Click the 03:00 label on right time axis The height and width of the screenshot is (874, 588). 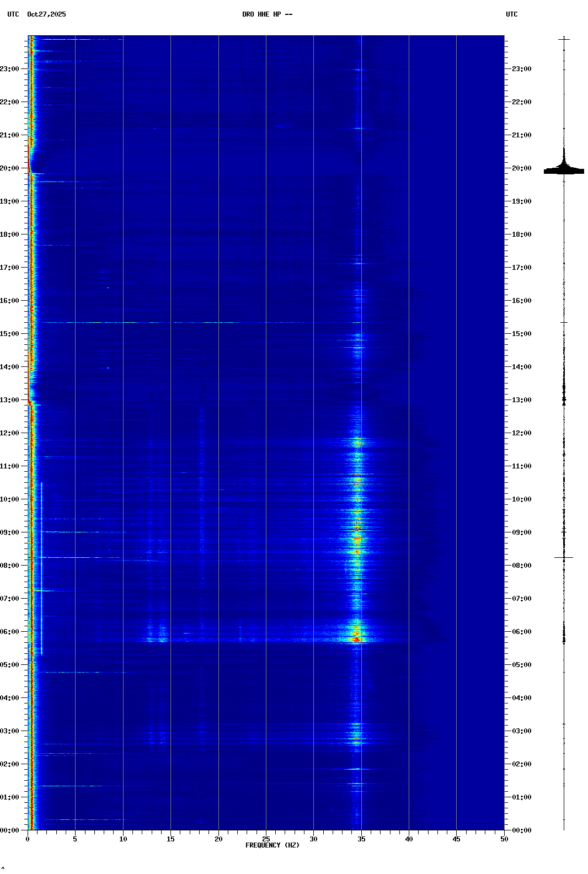521,731
